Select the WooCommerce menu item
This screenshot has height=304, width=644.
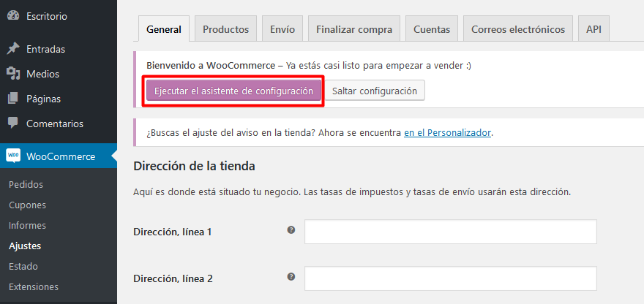(x=59, y=156)
